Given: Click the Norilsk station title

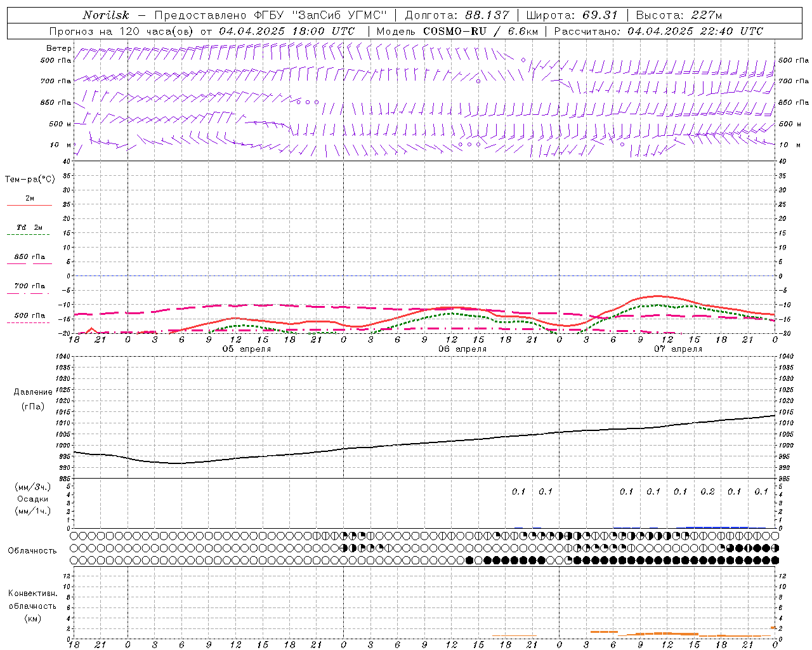Looking at the screenshot, I should tap(105, 15).
